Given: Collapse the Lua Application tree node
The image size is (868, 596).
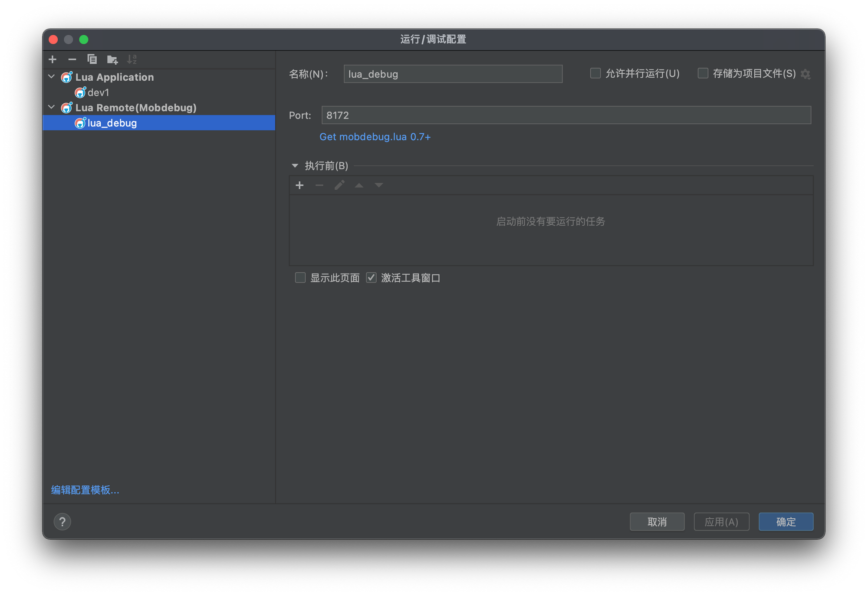Looking at the screenshot, I should pyautogui.click(x=52, y=77).
